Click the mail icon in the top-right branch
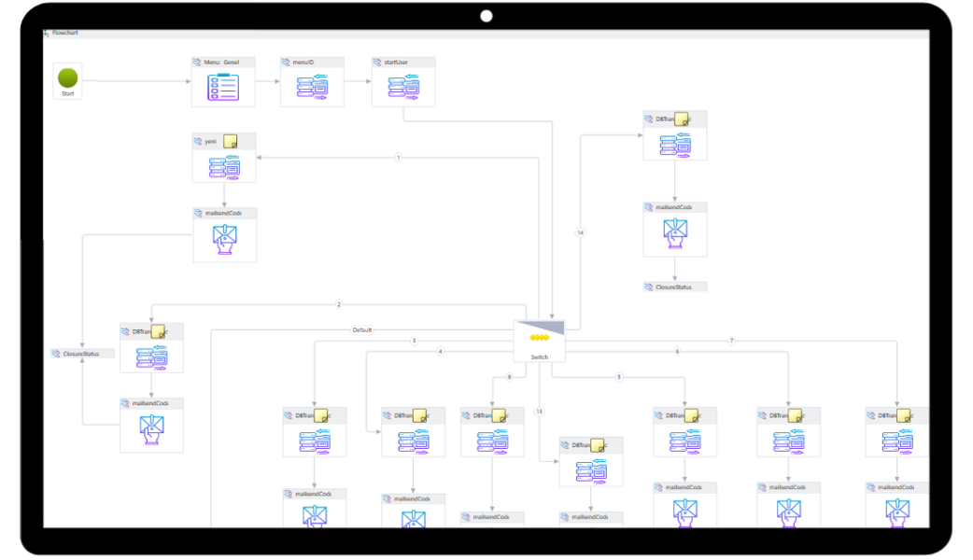The width and height of the screenshot is (973, 560). 674,233
